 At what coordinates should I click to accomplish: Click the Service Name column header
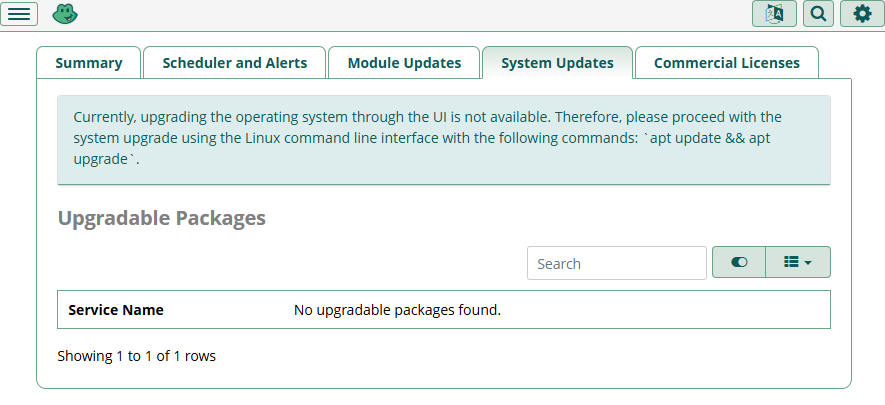pyautogui.click(x=116, y=310)
